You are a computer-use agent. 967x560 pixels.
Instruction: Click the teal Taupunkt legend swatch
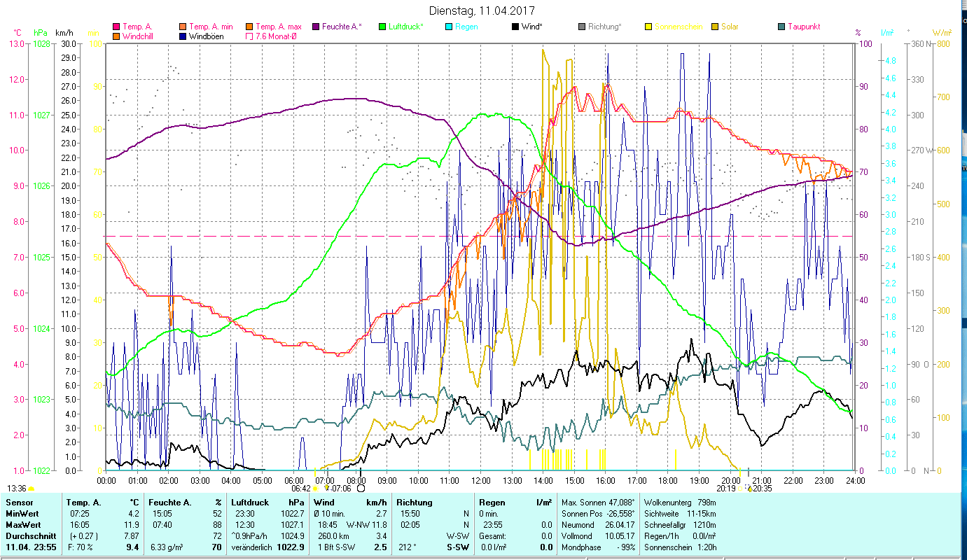point(781,27)
